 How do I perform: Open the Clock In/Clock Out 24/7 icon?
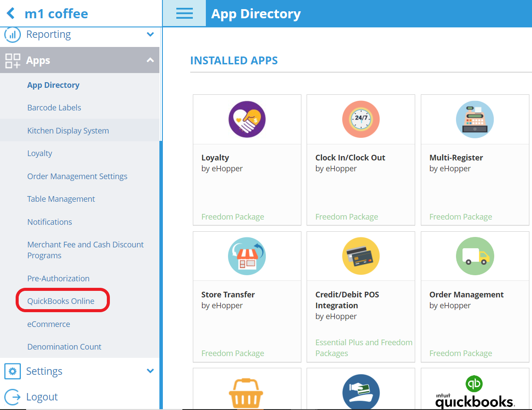361,120
